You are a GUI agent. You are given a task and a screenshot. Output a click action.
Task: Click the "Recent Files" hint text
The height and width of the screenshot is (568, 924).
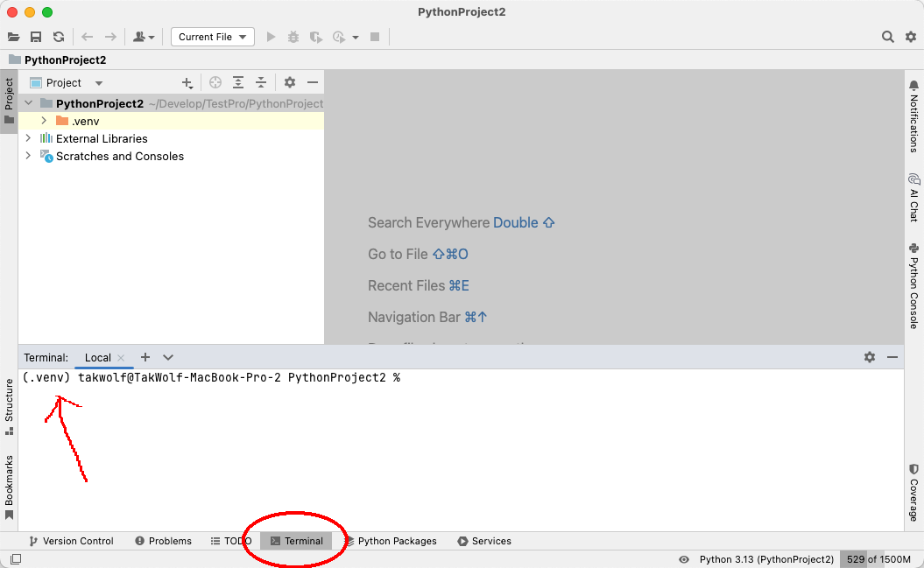406,286
